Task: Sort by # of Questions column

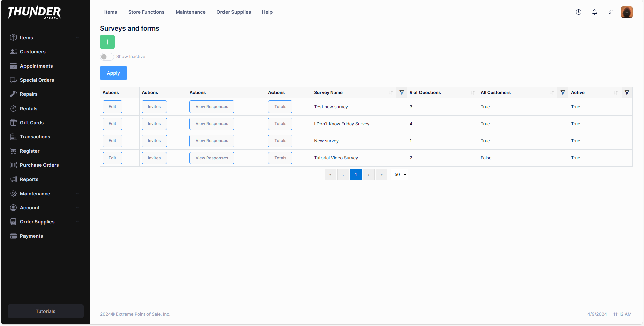Action: point(472,93)
